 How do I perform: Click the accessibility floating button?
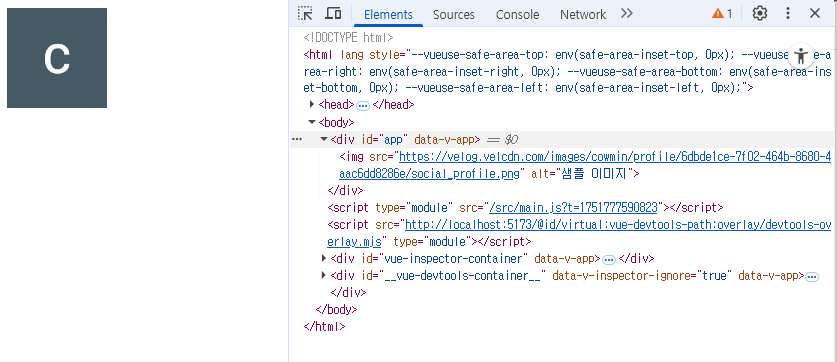[x=800, y=55]
